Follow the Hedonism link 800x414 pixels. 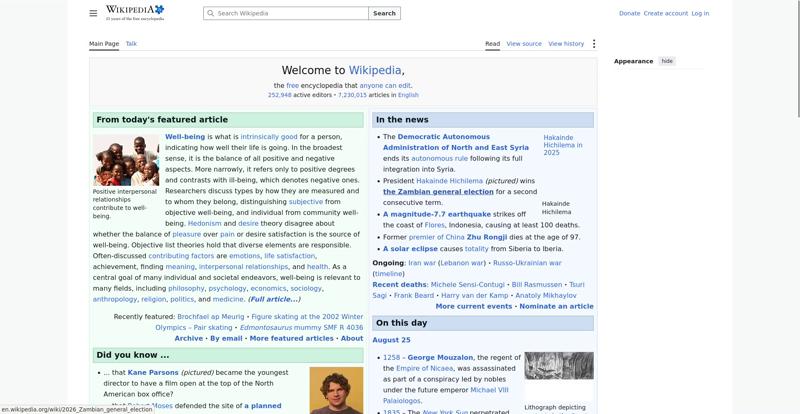click(x=205, y=224)
